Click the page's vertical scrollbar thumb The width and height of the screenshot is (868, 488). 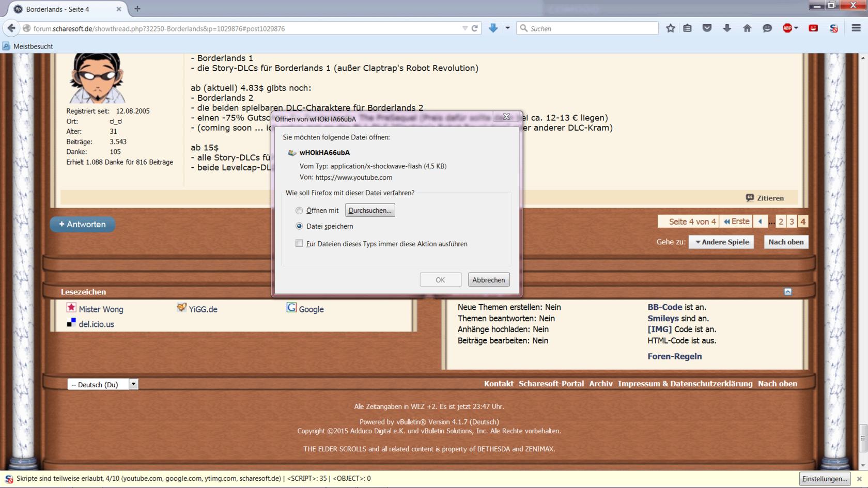click(x=863, y=438)
